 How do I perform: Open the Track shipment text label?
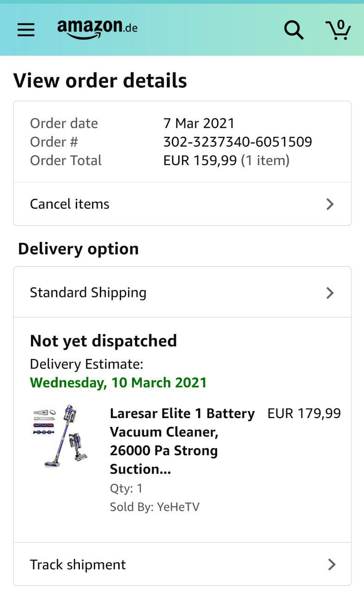click(78, 565)
